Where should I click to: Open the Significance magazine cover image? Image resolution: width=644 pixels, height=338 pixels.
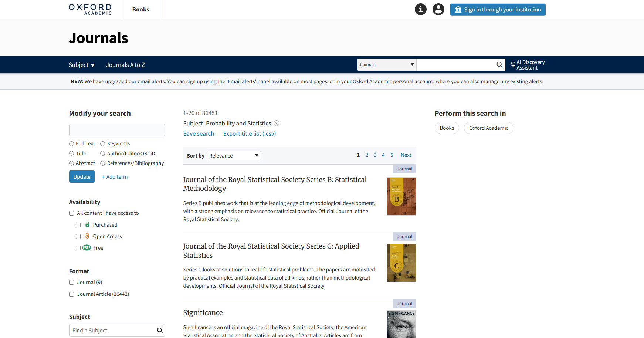[x=401, y=324]
